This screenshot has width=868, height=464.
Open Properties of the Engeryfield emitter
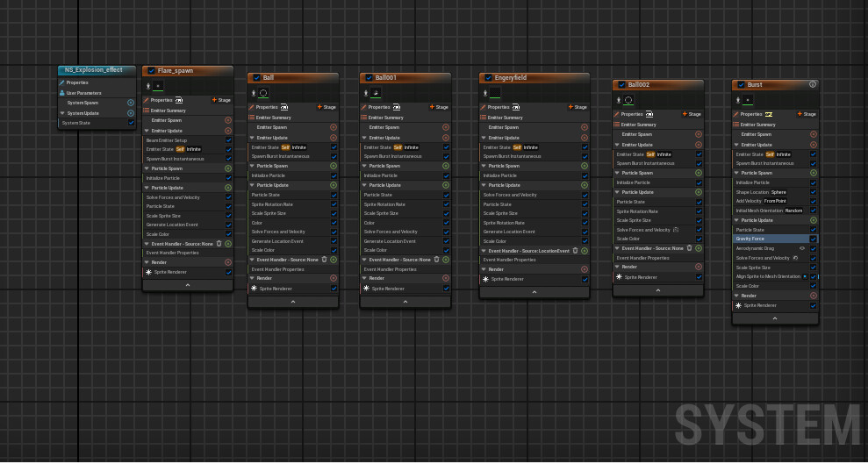click(497, 107)
